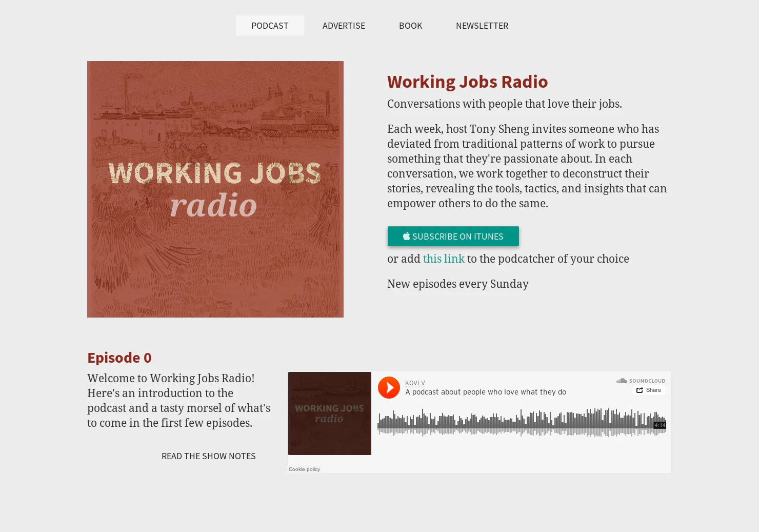
Task: Click the orange play circle icon
Action: point(389,387)
